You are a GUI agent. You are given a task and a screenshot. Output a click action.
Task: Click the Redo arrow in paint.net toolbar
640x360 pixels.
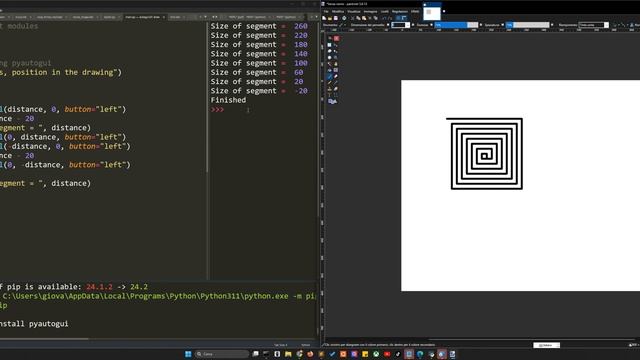point(390,18)
